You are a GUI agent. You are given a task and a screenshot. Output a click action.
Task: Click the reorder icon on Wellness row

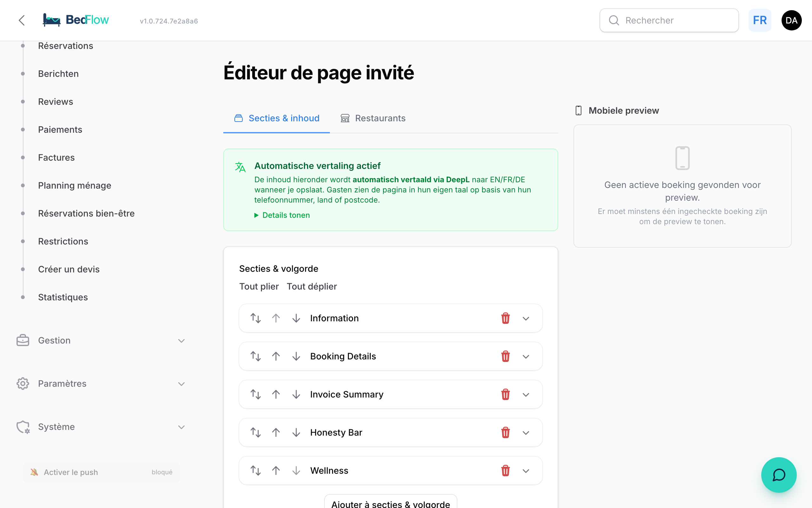[x=256, y=470]
